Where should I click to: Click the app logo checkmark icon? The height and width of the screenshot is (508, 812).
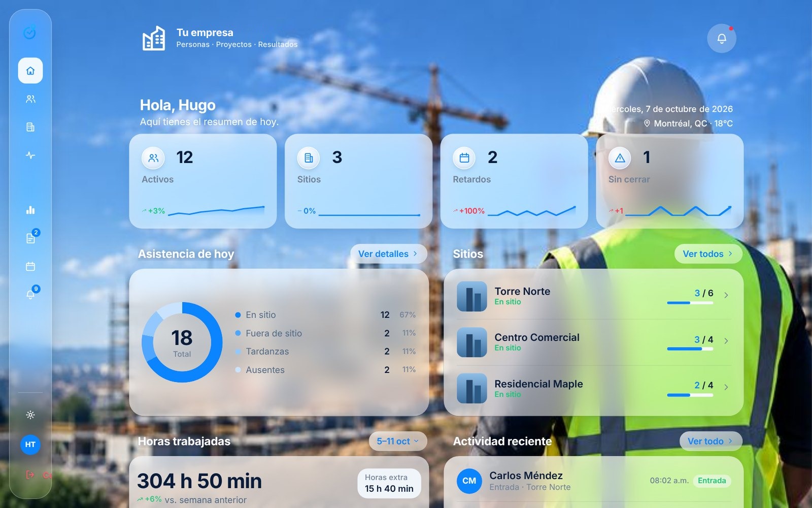30,33
